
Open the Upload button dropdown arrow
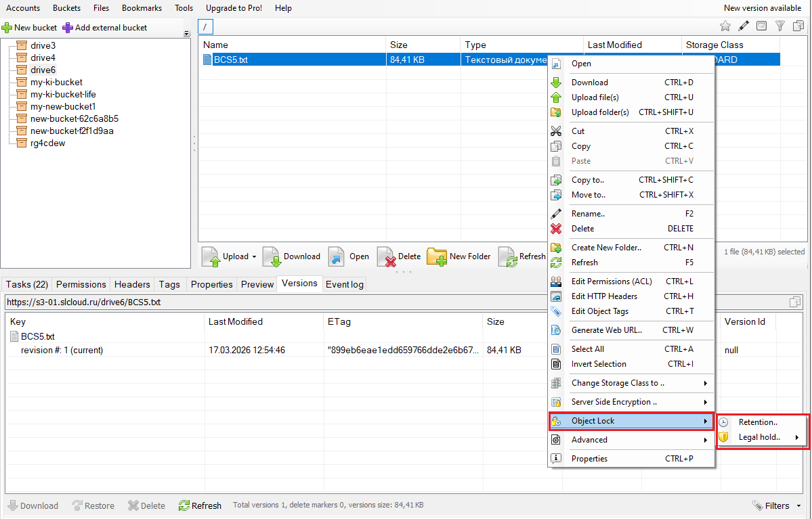click(x=254, y=257)
